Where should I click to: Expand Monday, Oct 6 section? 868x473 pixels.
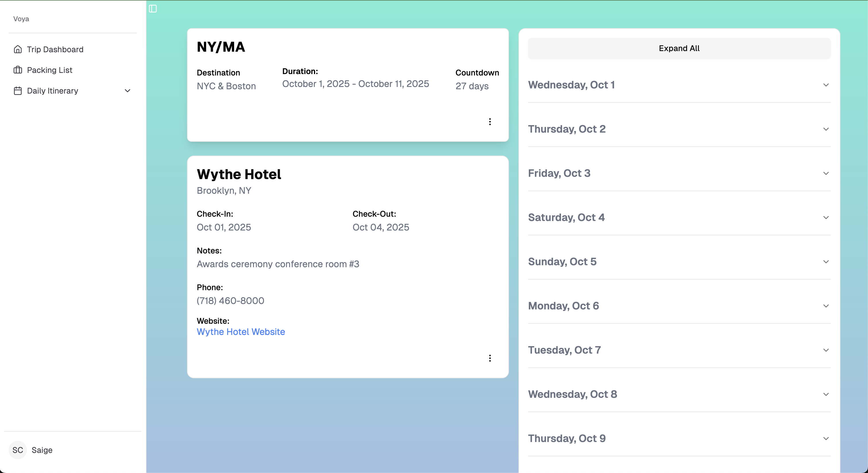[825, 306]
